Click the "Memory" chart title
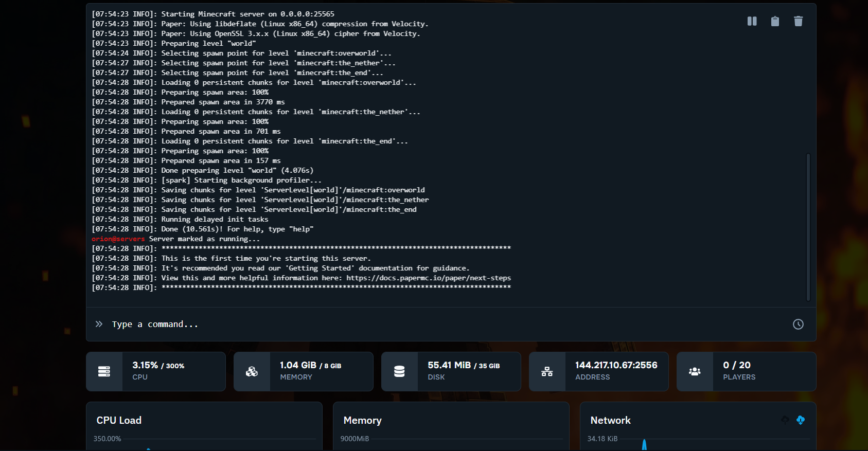The height and width of the screenshot is (451, 868). tap(362, 420)
